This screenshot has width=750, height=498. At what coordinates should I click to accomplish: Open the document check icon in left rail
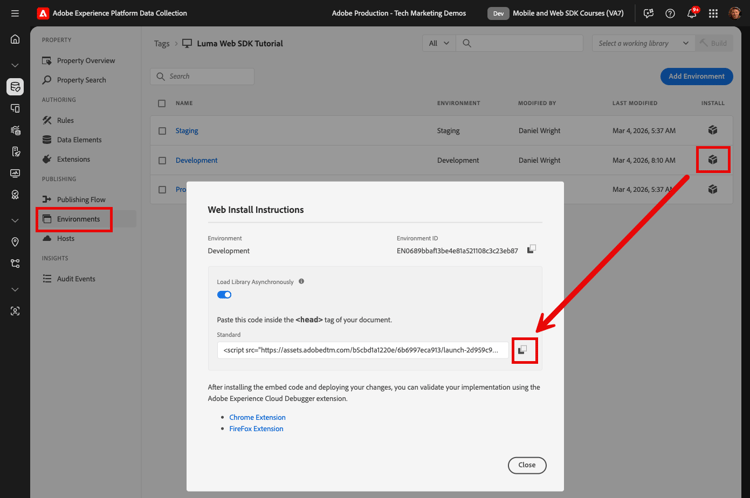click(15, 152)
